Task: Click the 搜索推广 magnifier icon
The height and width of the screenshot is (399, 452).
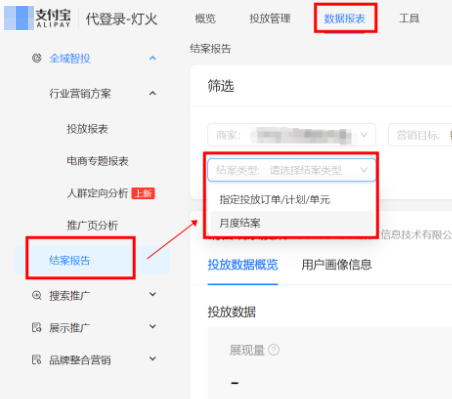Action: coord(36,295)
